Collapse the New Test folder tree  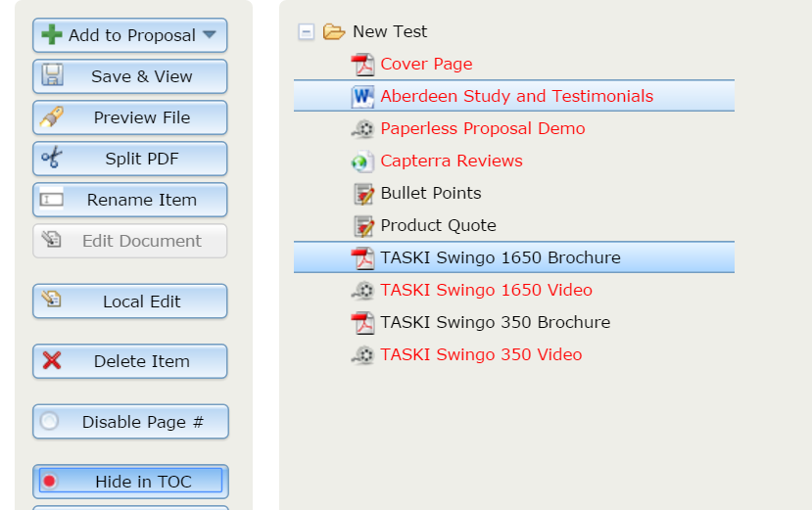coord(306,32)
